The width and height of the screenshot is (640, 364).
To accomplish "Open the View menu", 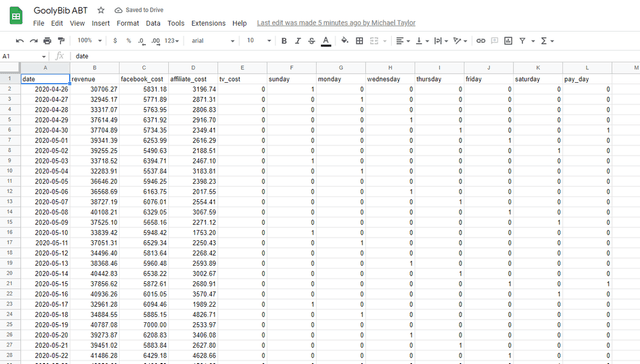I will point(77,23).
